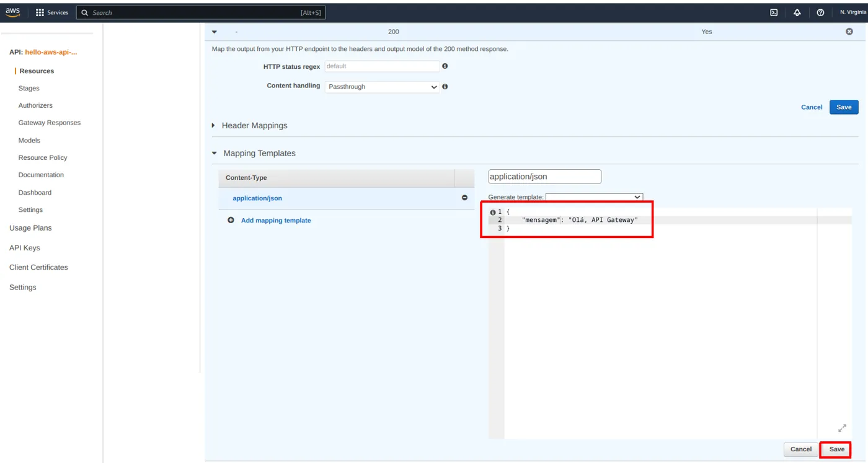Collapse the Mapping Templates section
Viewport: 868px width, 463px height.
point(215,153)
